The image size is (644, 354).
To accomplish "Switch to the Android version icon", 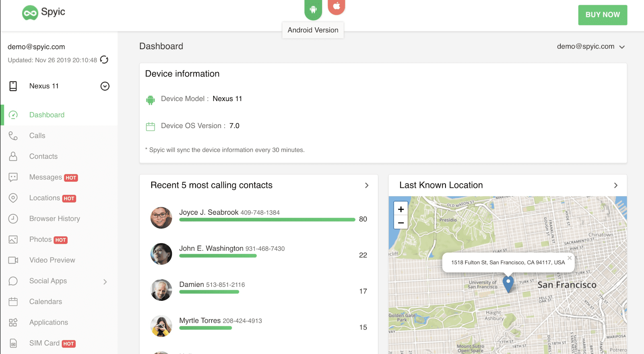I will point(313,9).
